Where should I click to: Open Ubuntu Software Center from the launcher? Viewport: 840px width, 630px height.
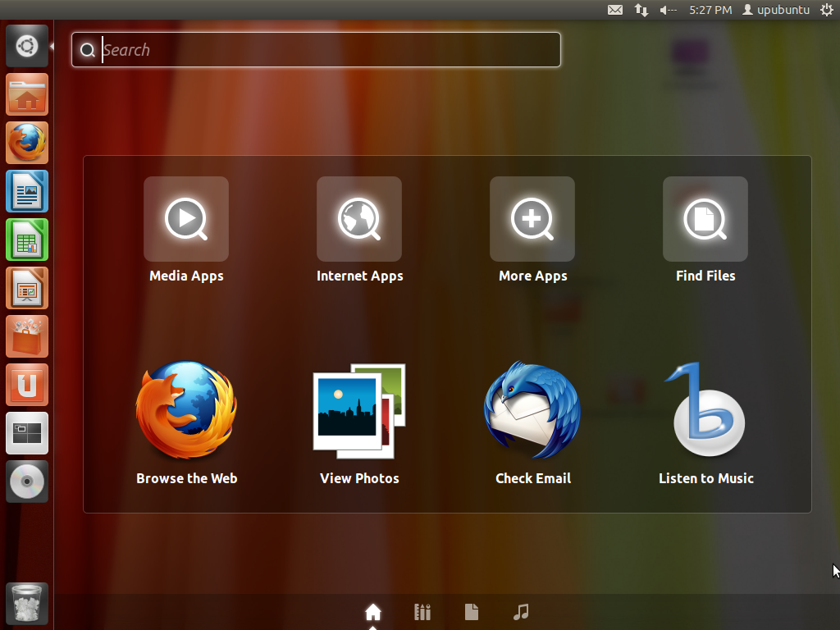(x=27, y=336)
